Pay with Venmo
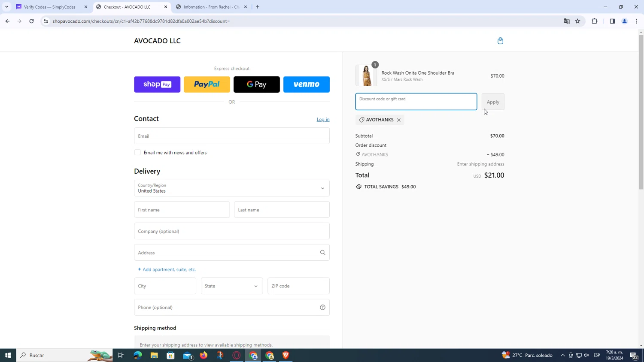 tap(307, 84)
